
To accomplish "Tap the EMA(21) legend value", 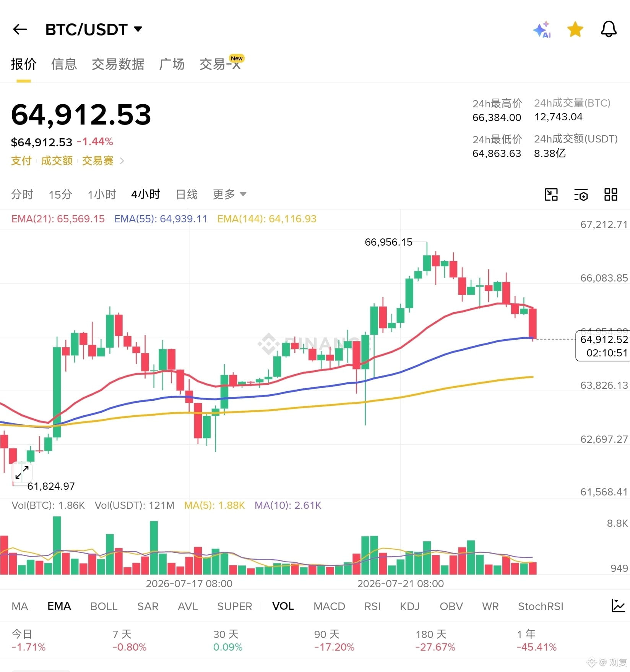I will click(x=58, y=219).
